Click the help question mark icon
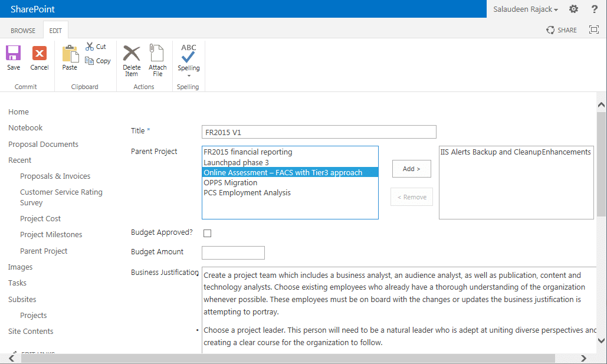 (593, 9)
